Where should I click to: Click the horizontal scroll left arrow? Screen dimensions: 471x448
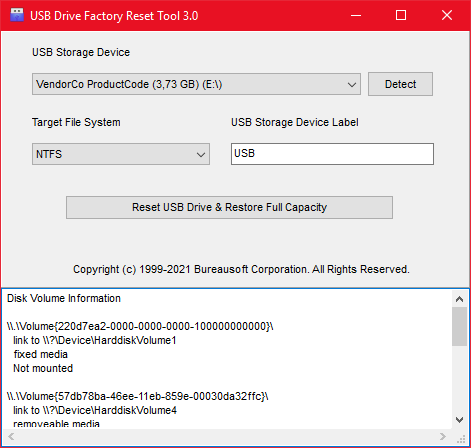point(11,437)
